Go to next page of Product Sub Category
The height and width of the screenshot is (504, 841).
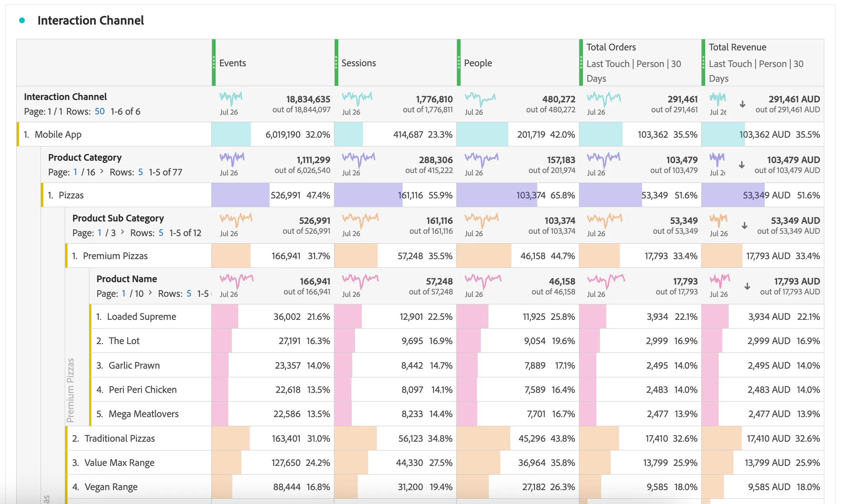(123, 232)
